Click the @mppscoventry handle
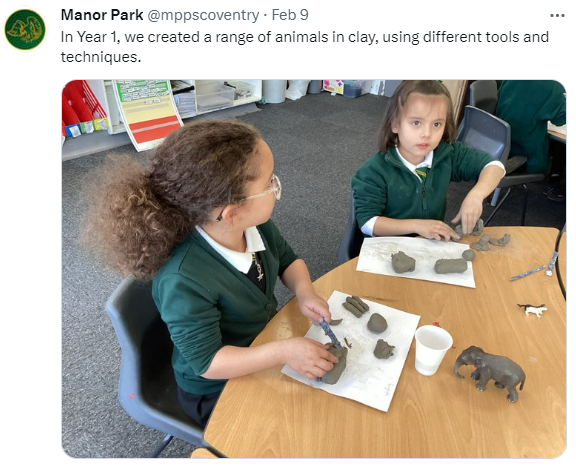Image resolution: width=576 pixels, height=467 pixels. coord(203,15)
